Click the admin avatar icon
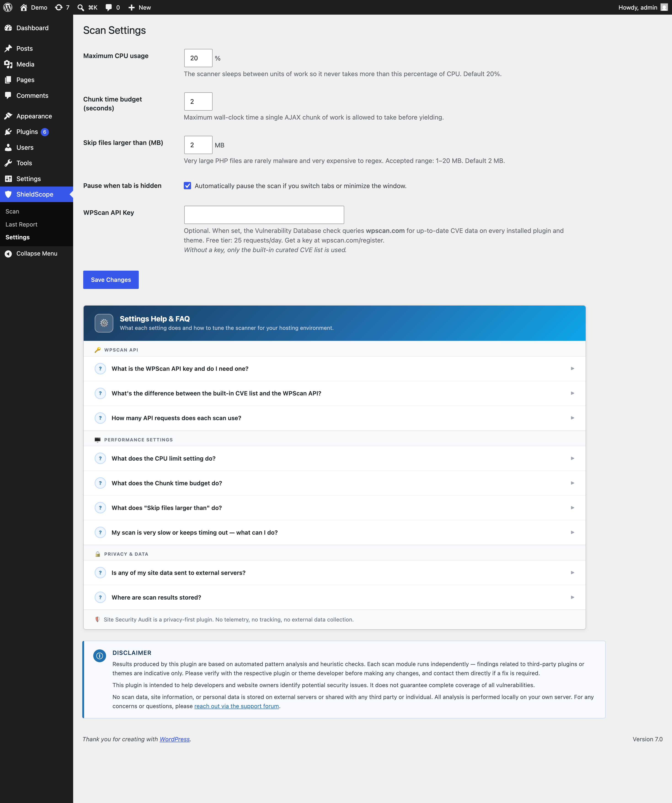Screen dimensions: 672x803 tap(664, 7)
